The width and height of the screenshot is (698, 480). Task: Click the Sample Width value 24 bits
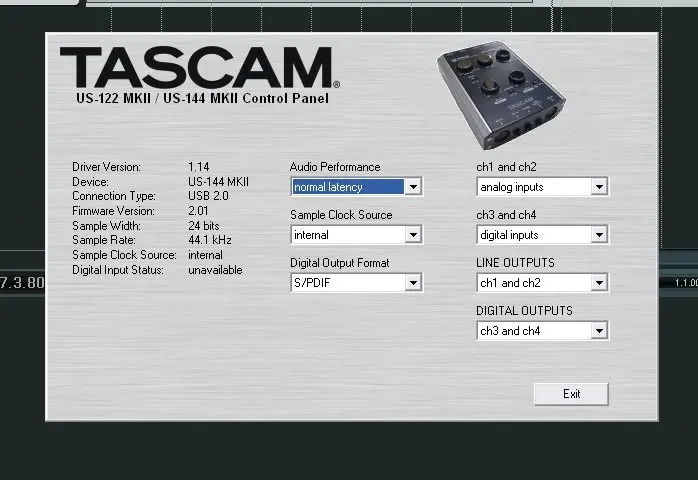pyautogui.click(x=206, y=226)
